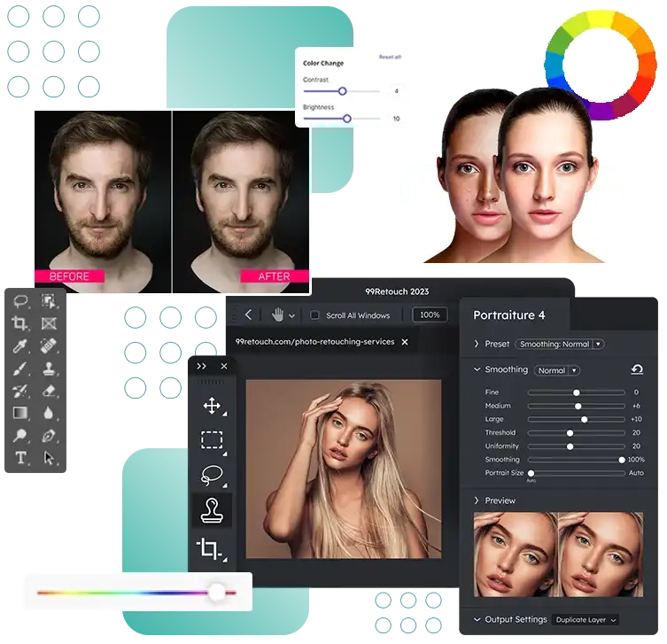
Task: Click the Color Change heading
Action: 323,64
